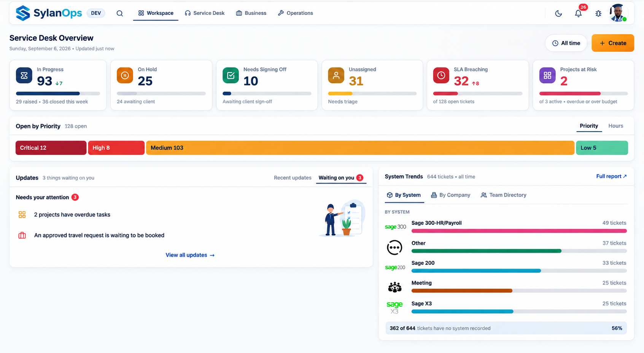The height and width of the screenshot is (353, 644).
Task: Open the notifications bell
Action: point(578,13)
